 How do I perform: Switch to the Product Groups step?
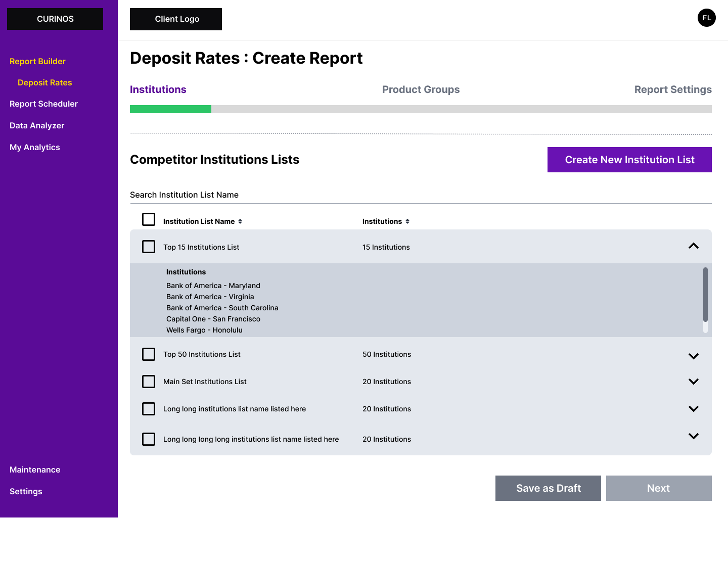tap(421, 89)
